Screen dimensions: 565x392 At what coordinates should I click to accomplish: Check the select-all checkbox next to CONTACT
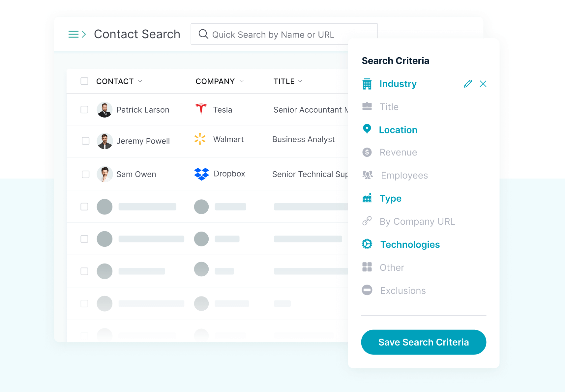click(x=84, y=81)
